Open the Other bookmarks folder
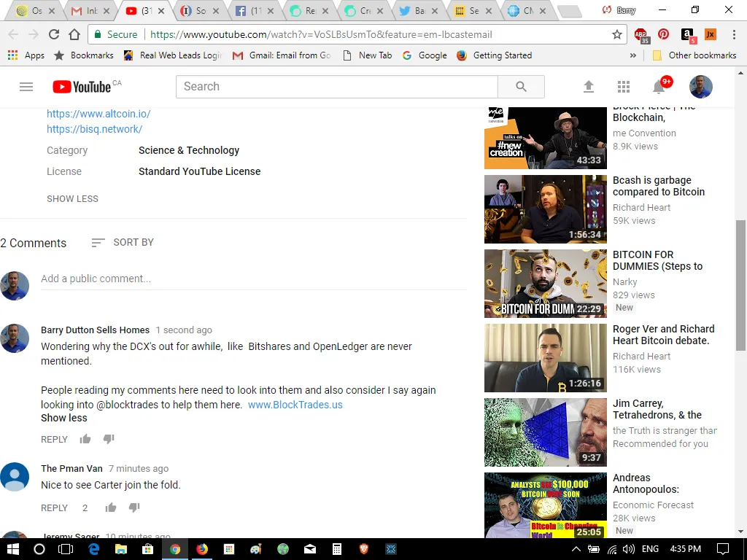747x560 pixels. 694,55
